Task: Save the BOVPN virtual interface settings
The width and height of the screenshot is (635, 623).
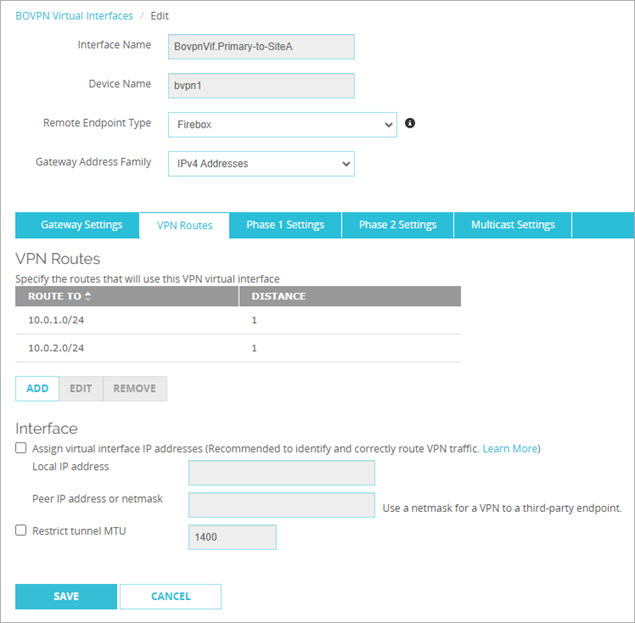Action: tap(66, 596)
